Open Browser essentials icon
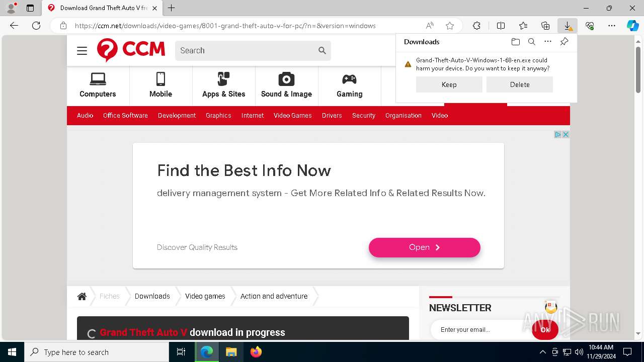This screenshot has height=362, width=644. pyautogui.click(x=590, y=26)
